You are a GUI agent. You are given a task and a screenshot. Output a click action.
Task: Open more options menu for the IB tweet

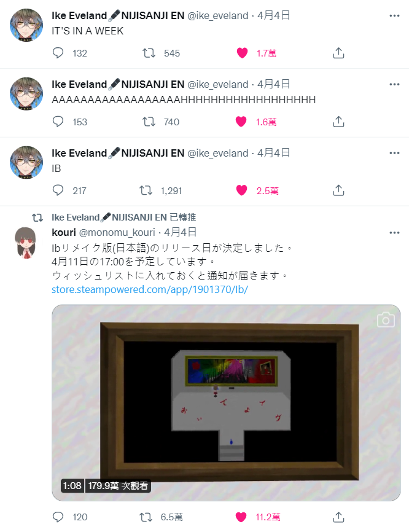tap(394, 153)
